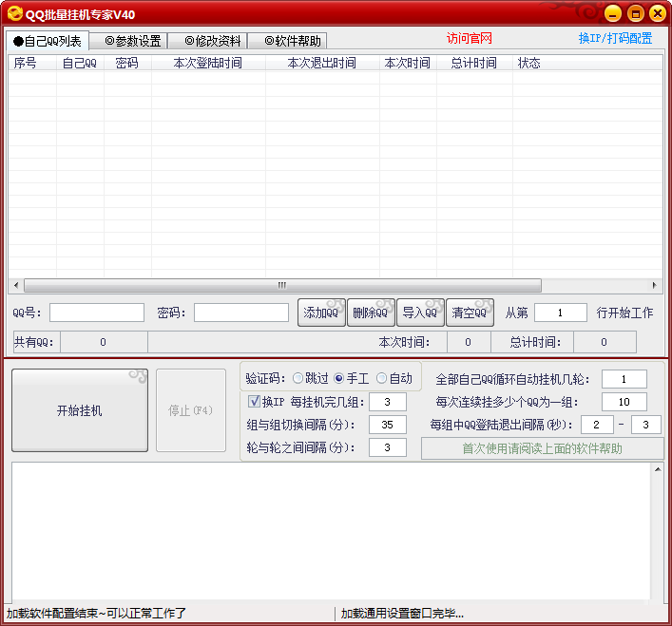672x626 pixels.
Task: Focus the 密码 input field
Action: tap(241, 313)
